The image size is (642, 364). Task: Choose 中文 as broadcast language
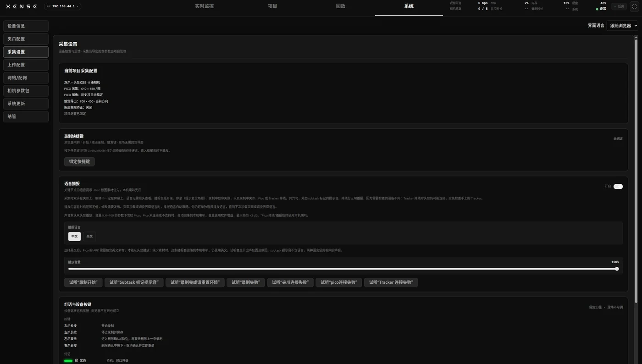point(74,236)
